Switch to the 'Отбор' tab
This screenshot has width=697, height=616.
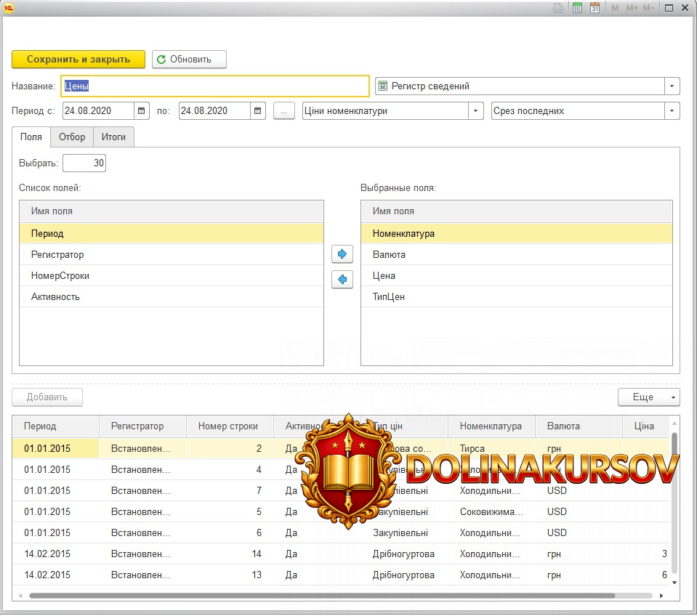[72, 137]
